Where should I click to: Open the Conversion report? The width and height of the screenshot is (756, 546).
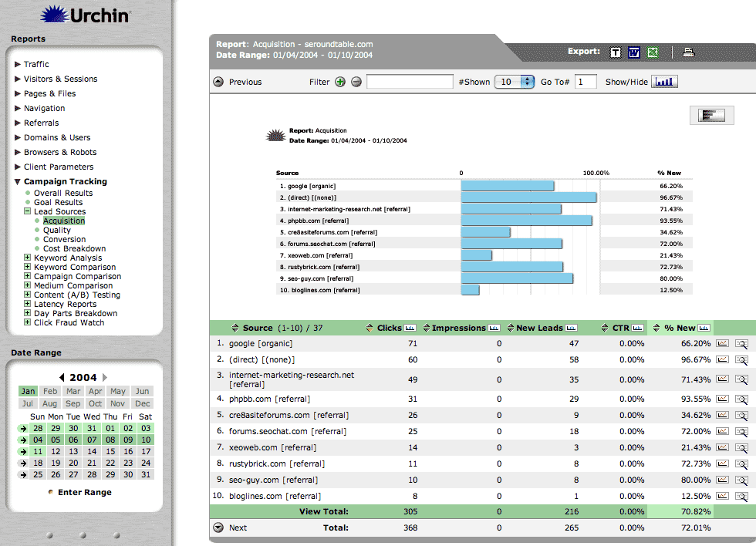coord(65,240)
